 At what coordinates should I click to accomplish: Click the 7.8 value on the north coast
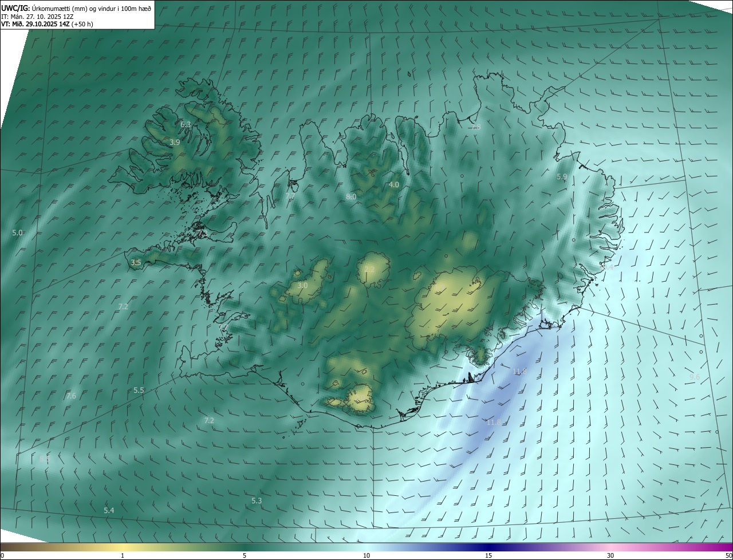pos(476,127)
